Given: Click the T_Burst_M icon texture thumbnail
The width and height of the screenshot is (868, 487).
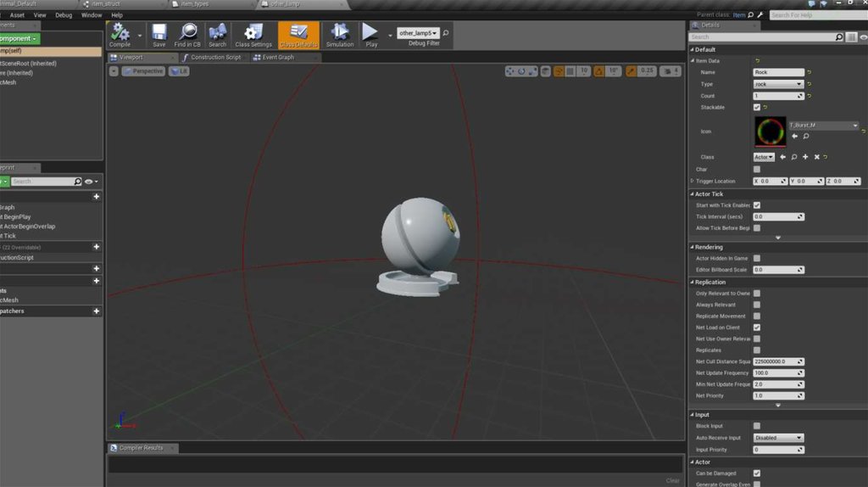Looking at the screenshot, I should (770, 132).
